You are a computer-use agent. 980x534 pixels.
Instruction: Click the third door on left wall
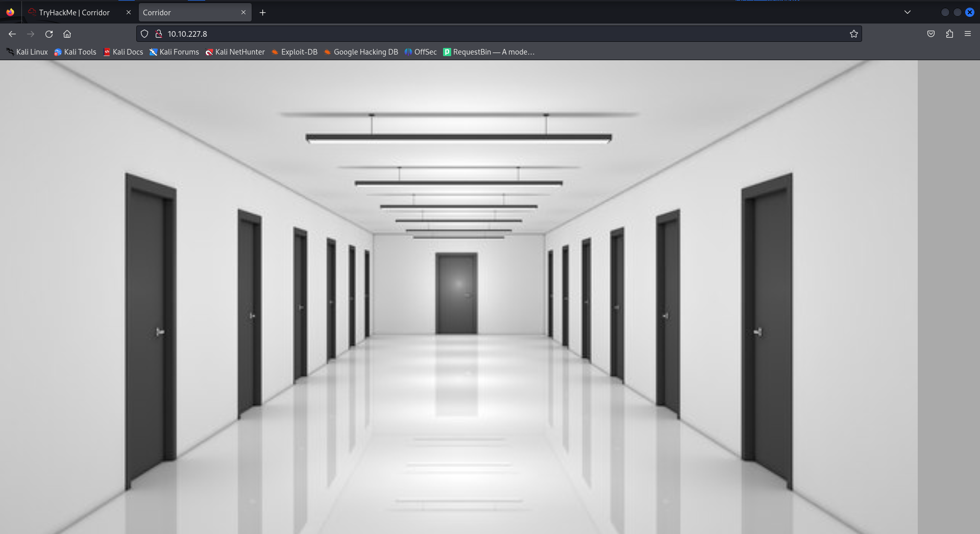point(300,305)
